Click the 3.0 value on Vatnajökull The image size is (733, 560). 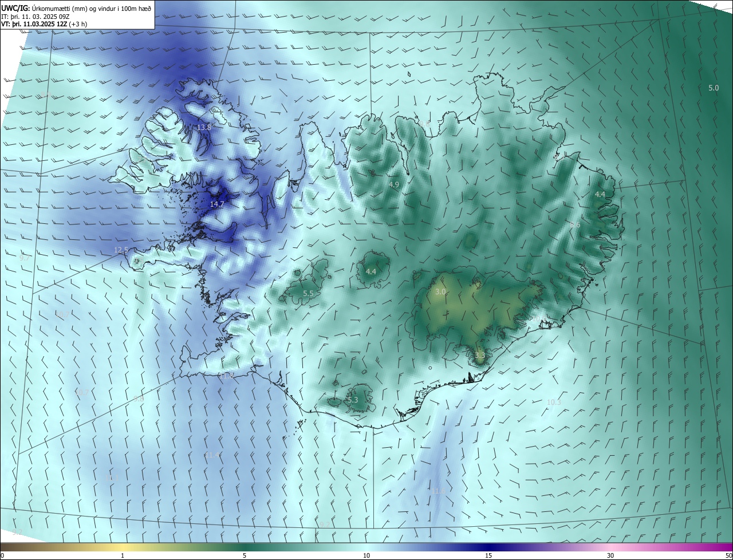pos(440,292)
